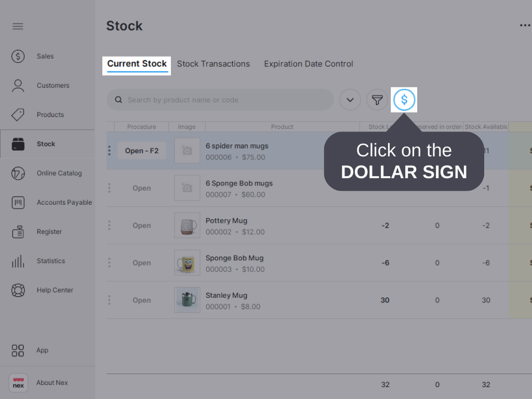Toggle the sidebar with the hamburger icon

(18, 26)
